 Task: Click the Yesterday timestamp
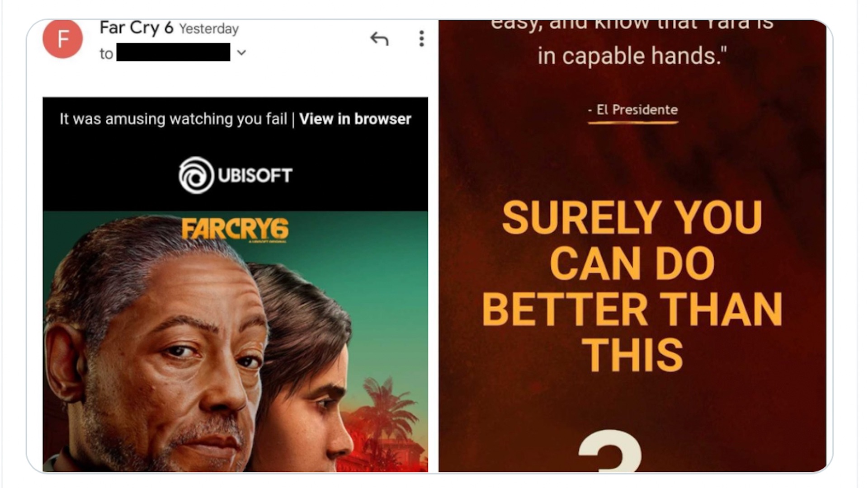(x=209, y=29)
